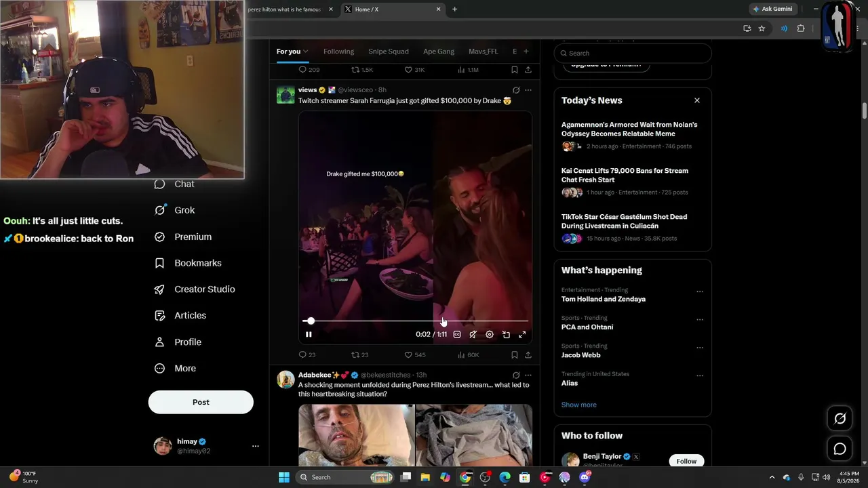Open Bookmarks in the sidebar
This screenshot has height=488, width=868.
coord(188,263)
